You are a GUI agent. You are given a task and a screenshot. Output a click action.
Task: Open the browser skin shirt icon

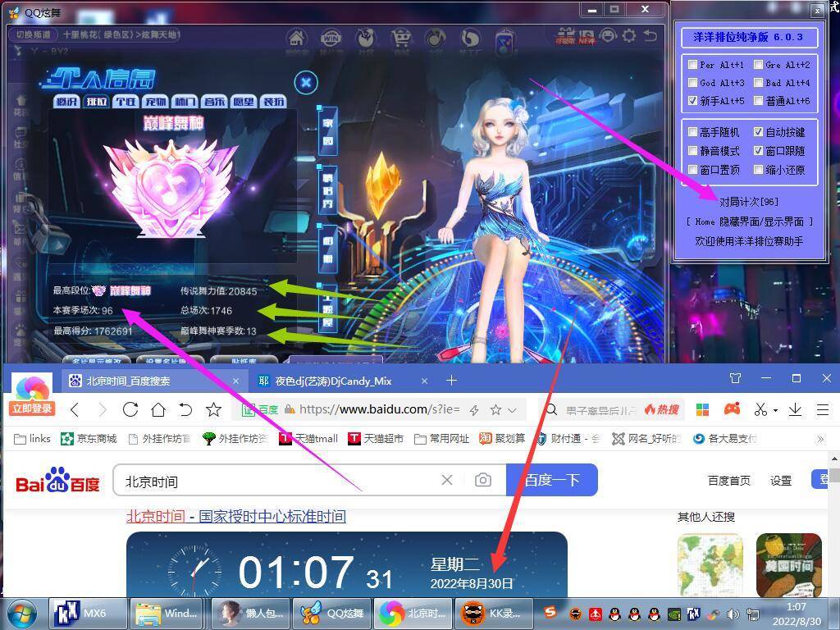tap(736, 378)
